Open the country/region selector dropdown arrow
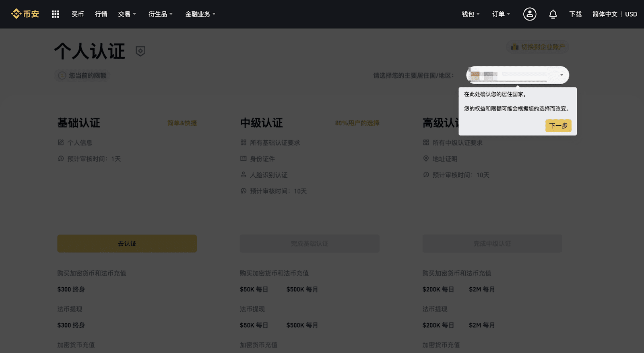This screenshot has height=353, width=644. point(561,75)
